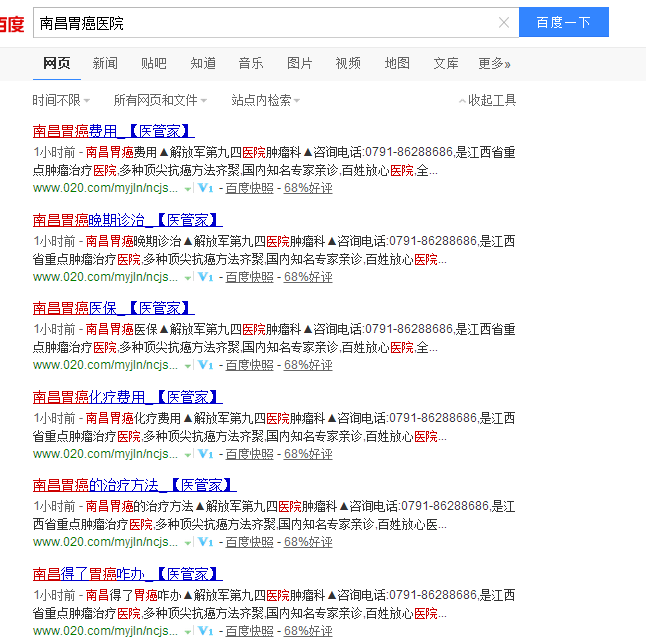Go to the 知道 tab
Image resolution: width=646 pixels, height=641 pixels.
[203, 63]
